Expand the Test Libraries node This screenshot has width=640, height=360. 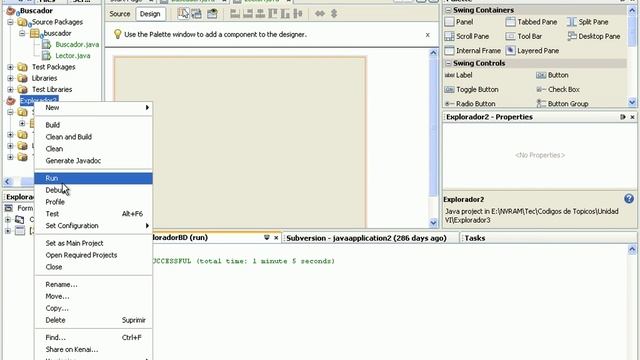[x=11, y=89]
